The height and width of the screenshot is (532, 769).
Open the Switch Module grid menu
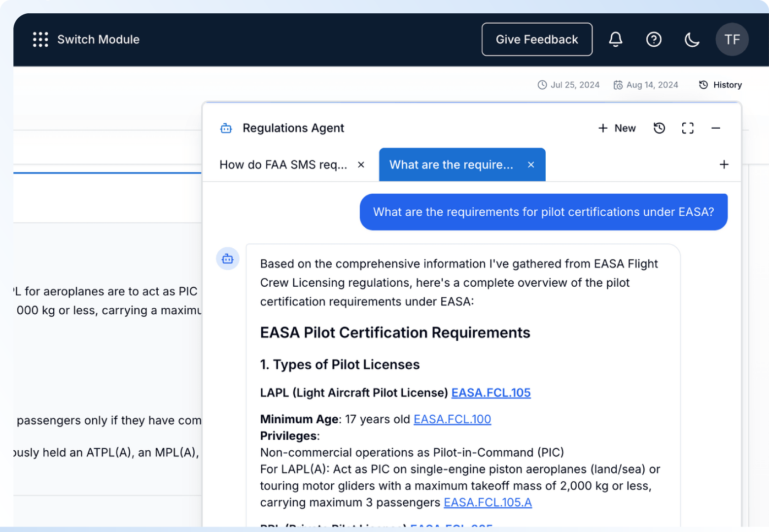coord(40,39)
